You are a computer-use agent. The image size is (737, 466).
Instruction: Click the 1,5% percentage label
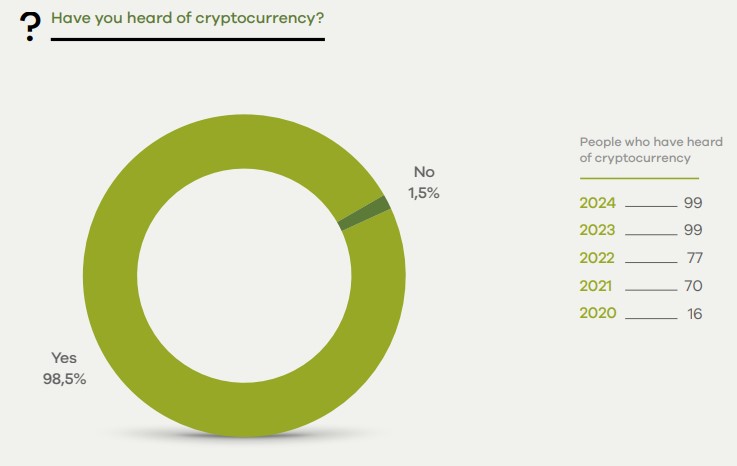[x=424, y=193]
